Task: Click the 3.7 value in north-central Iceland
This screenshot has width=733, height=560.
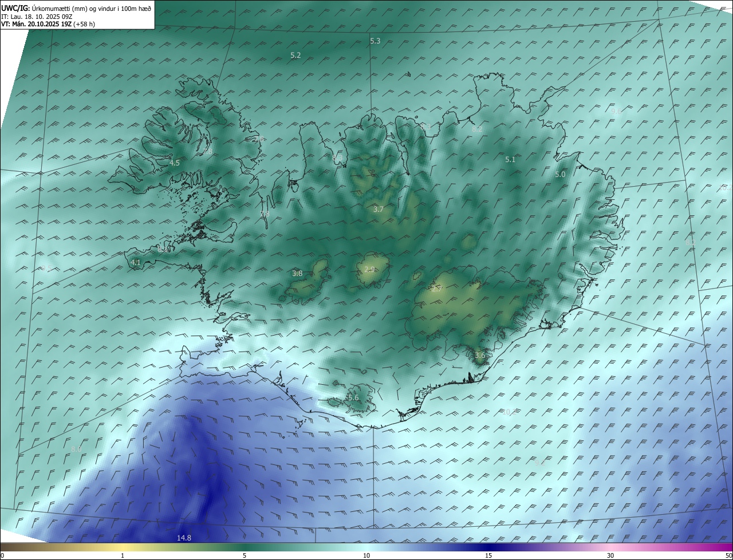Action: point(378,210)
